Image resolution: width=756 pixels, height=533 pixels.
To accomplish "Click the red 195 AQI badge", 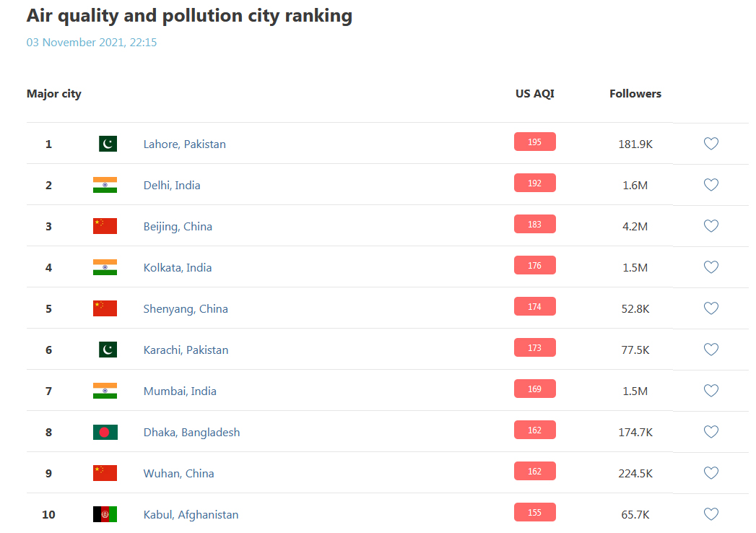I will [x=535, y=142].
